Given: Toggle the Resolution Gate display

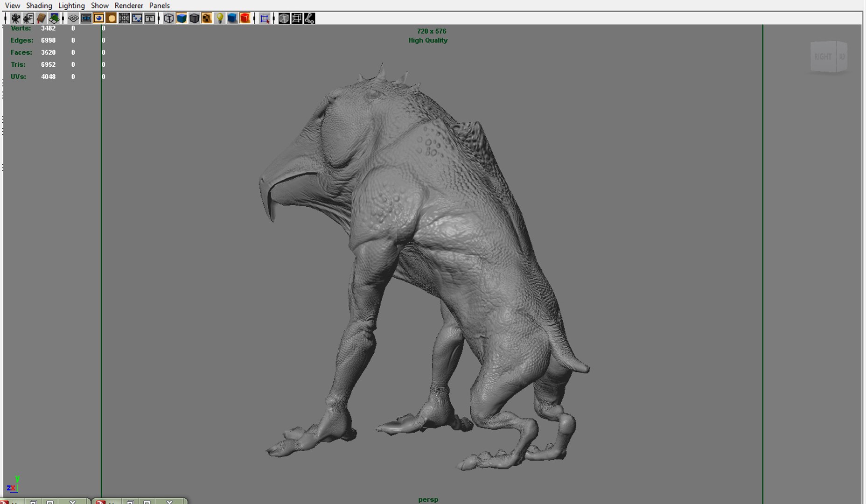Looking at the screenshot, I should click(x=98, y=18).
